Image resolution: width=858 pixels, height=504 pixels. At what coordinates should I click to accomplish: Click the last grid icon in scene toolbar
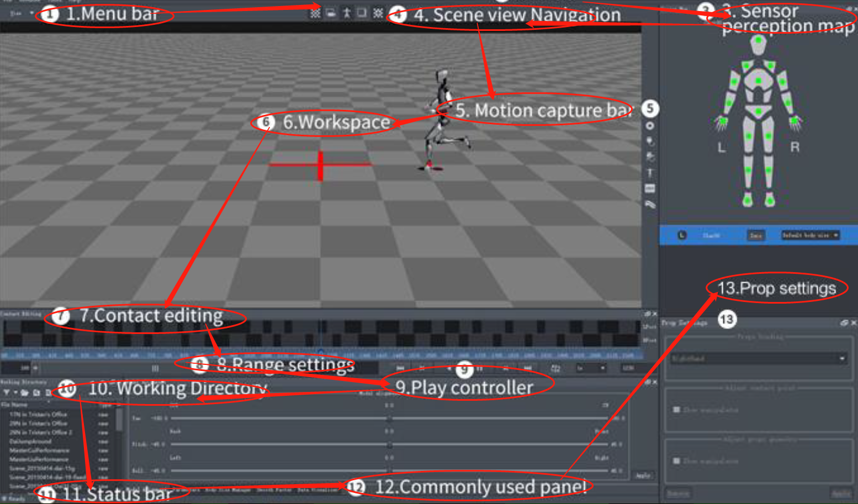pos(378,13)
